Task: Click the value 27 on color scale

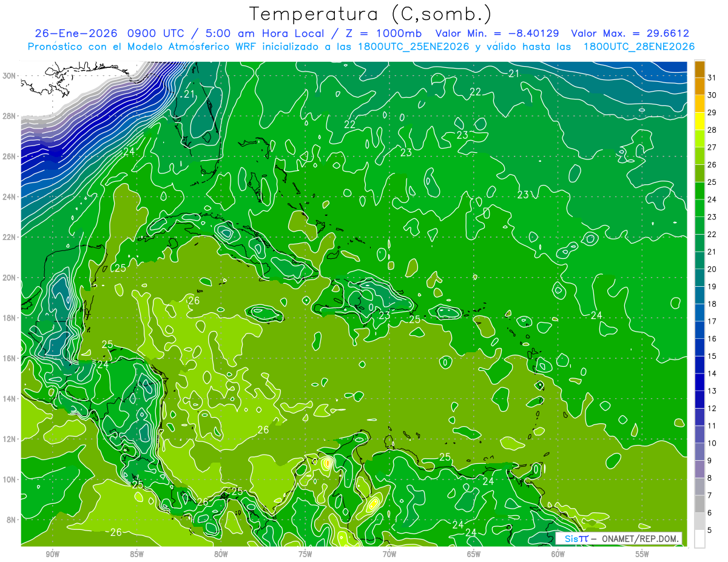Action: [712, 147]
